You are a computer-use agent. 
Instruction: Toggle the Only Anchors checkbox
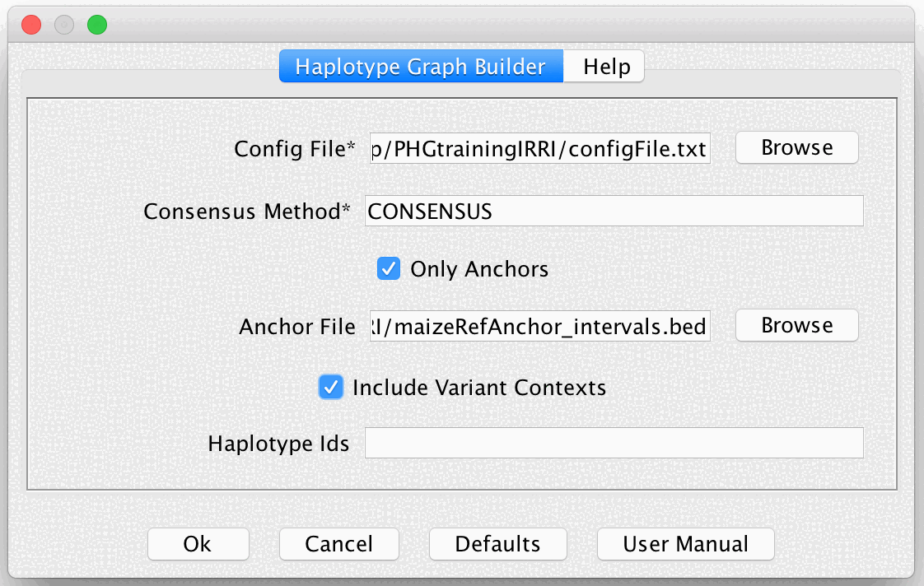(x=388, y=268)
